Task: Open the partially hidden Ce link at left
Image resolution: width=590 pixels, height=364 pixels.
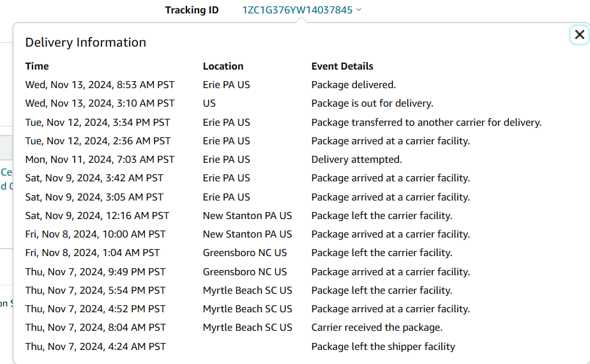Action: click(6, 172)
